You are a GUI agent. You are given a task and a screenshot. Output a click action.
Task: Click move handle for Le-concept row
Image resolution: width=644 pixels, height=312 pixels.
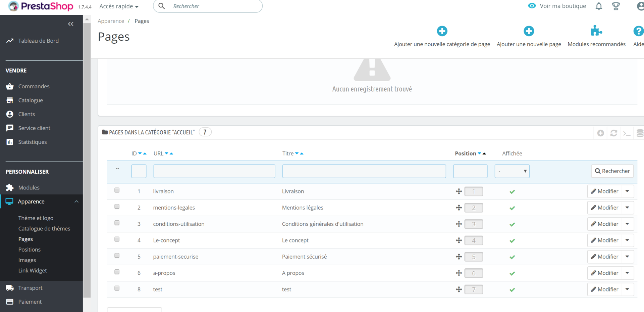pos(459,240)
